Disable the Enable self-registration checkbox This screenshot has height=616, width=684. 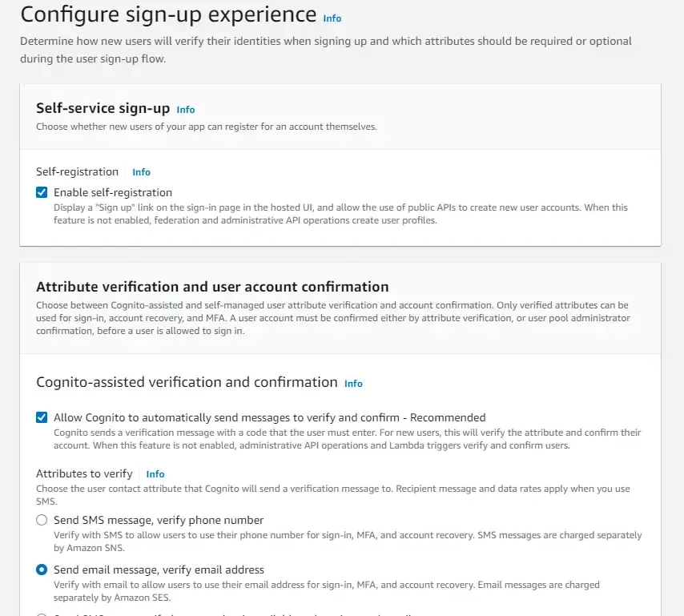[x=42, y=192]
